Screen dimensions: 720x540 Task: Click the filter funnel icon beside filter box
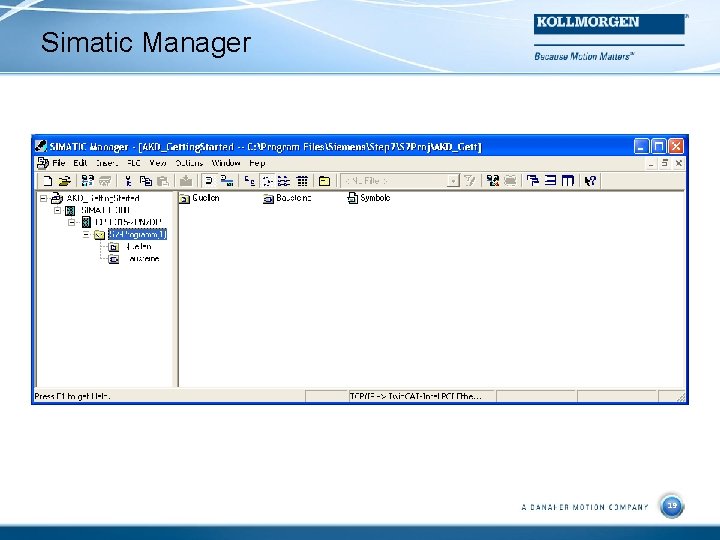coord(469,181)
